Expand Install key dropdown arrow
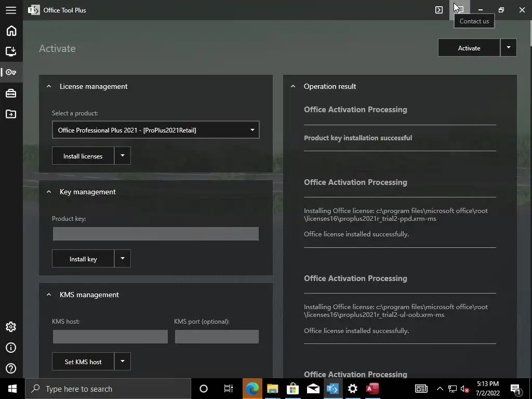532x399 pixels. click(x=123, y=259)
